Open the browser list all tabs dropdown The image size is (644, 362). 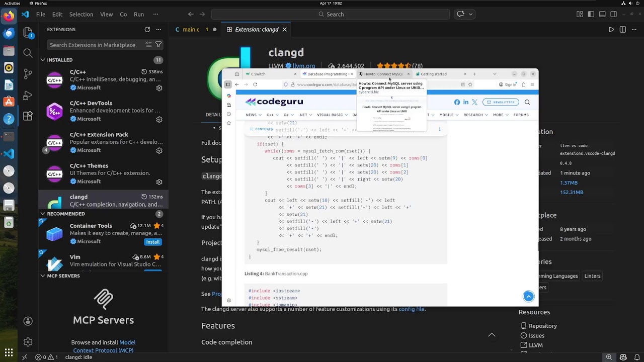pos(495,74)
